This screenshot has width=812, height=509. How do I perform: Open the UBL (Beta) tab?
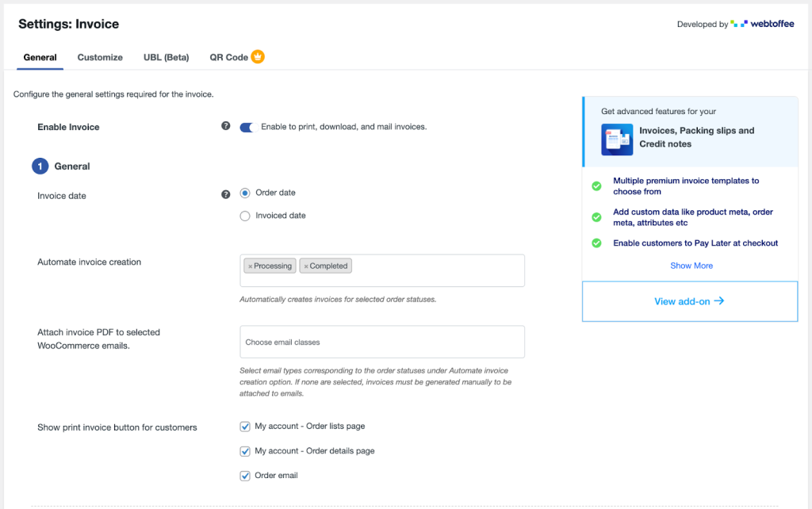point(166,56)
